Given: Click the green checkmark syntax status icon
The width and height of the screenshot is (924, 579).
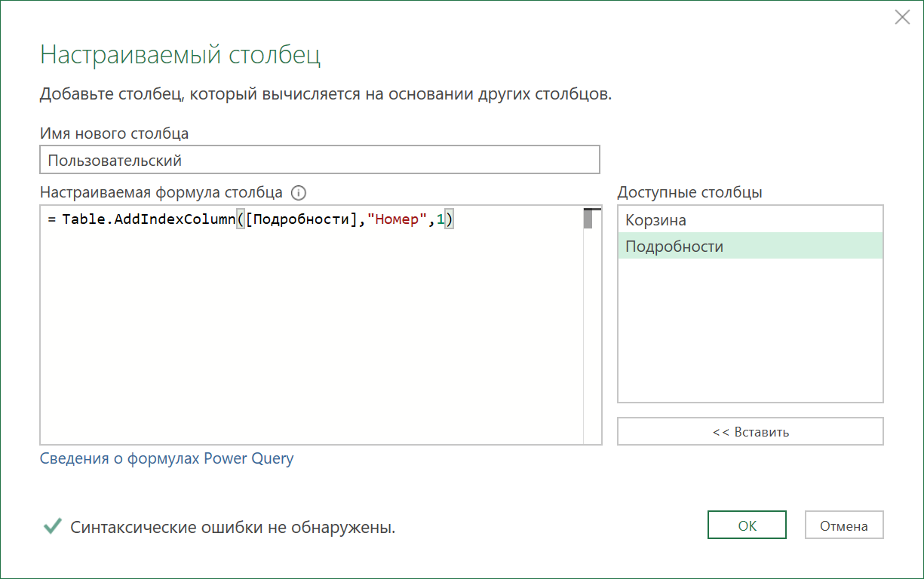Looking at the screenshot, I should pos(52,526).
